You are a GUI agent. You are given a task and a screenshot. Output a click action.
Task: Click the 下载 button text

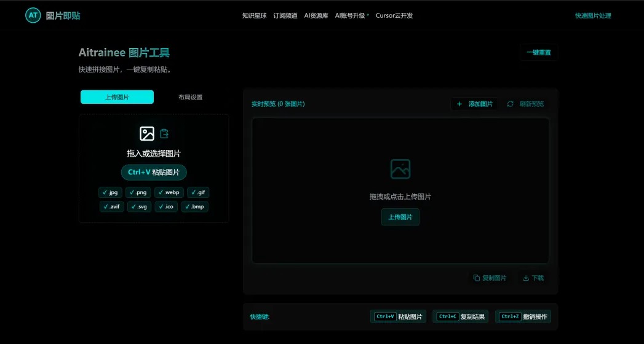point(538,278)
